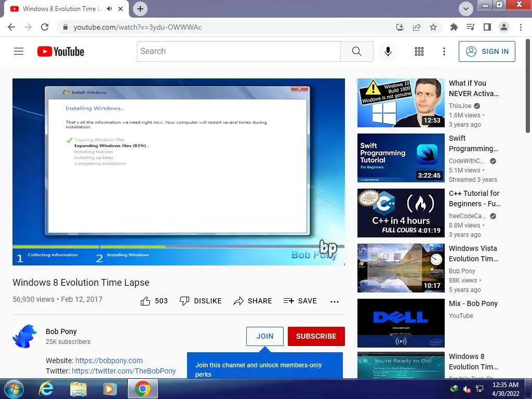
Task: Click the page vertical scrollbar
Action: tap(528, 86)
